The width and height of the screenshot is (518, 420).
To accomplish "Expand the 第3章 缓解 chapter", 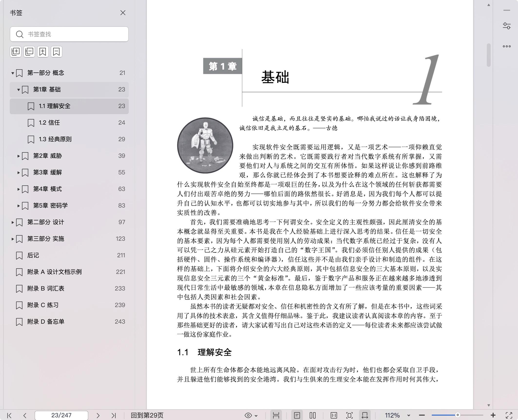I will point(19,172).
